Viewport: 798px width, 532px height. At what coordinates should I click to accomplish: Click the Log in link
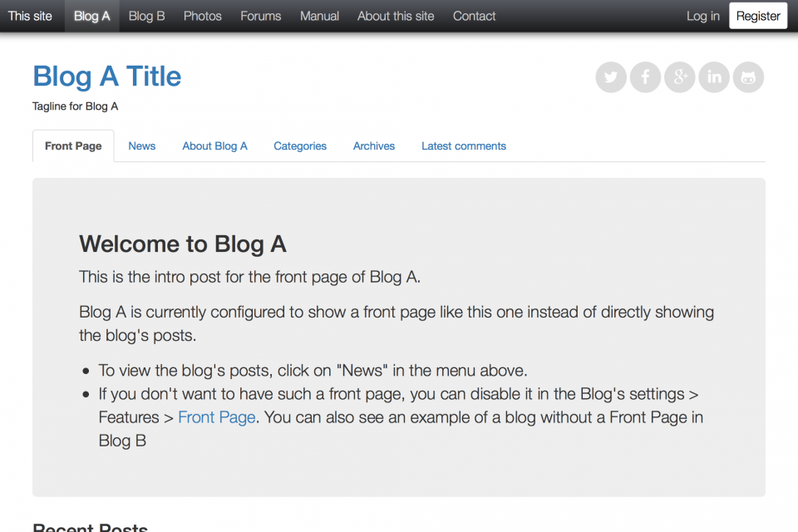click(x=702, y=15)
